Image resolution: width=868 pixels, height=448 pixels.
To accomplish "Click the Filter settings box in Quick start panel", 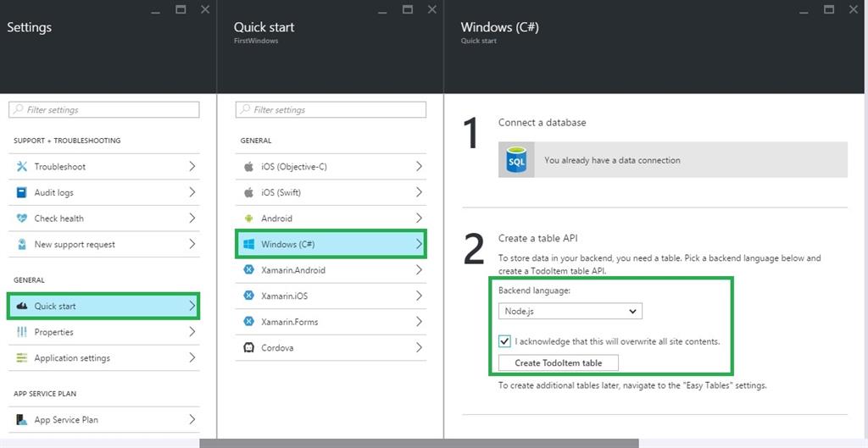I will (331, 110).
